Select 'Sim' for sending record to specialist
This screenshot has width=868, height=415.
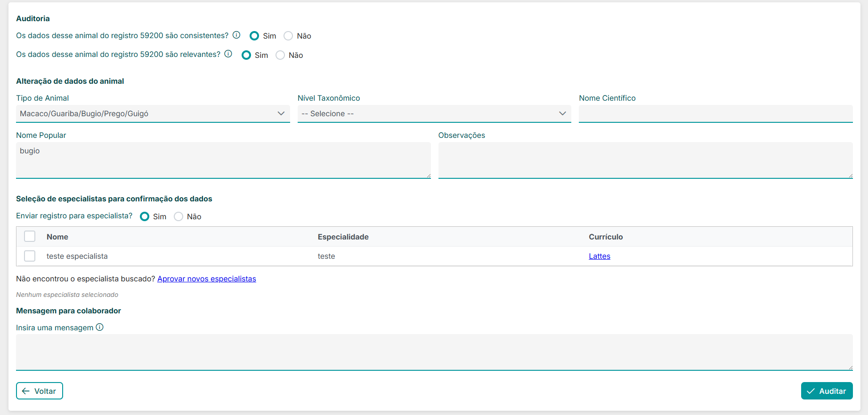(145, 216)
